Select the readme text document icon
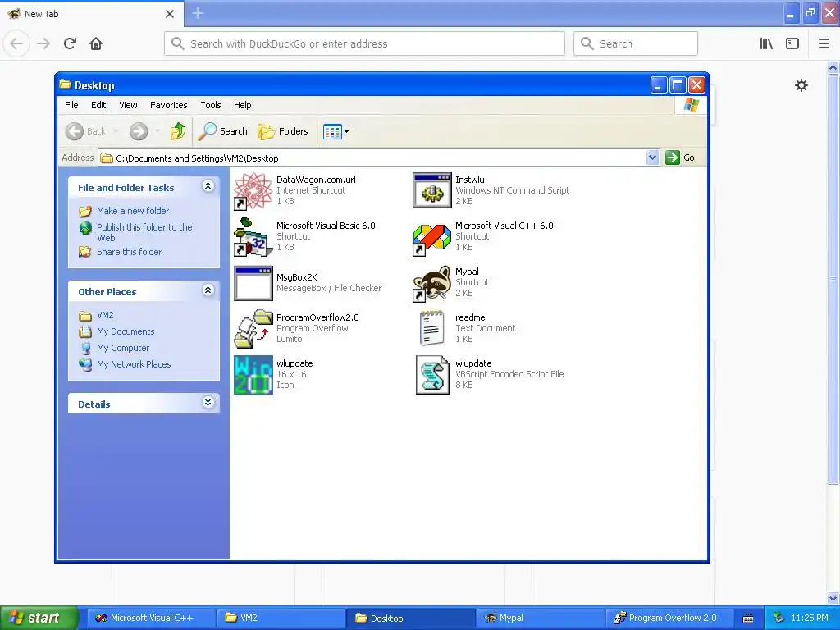 pyautogui.click(x=431, y=328)
